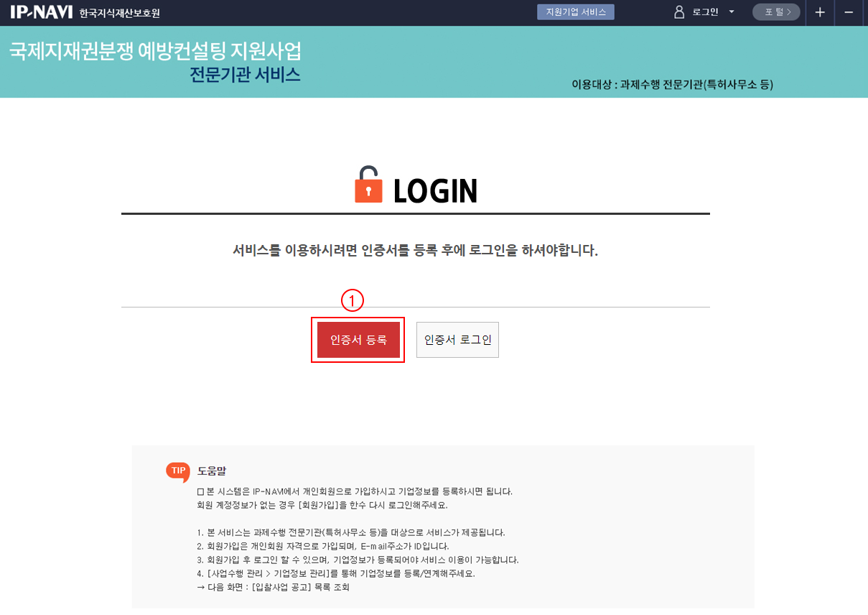Go to 포털 via the pill button

coord(776,12)
